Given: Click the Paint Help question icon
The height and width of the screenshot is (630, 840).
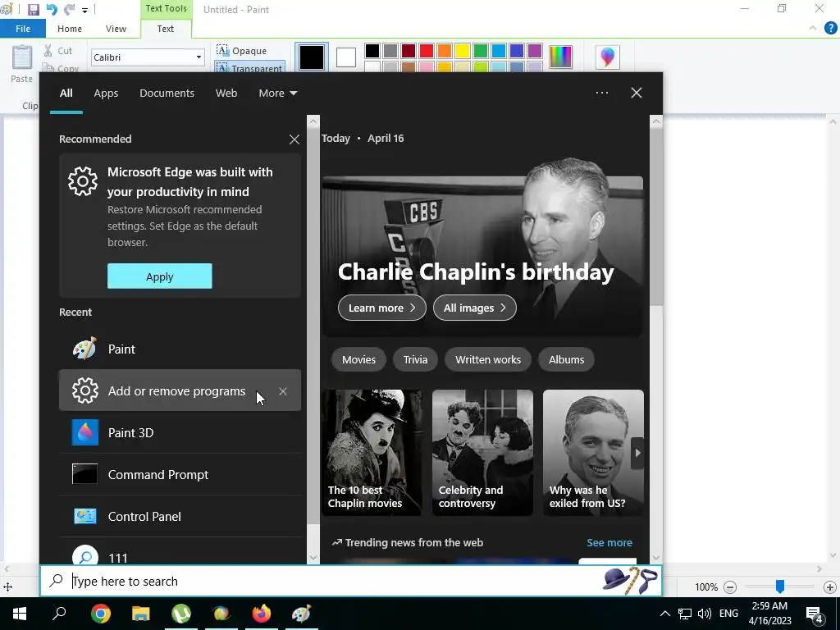Looking at the screenshot, I should [831, 29].
